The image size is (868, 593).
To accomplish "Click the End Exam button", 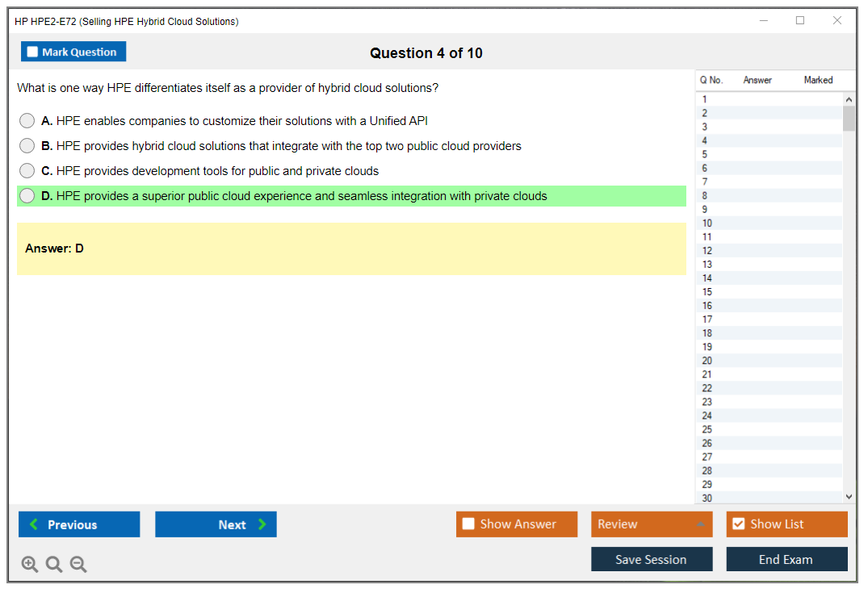I will [x=786, y=559].
